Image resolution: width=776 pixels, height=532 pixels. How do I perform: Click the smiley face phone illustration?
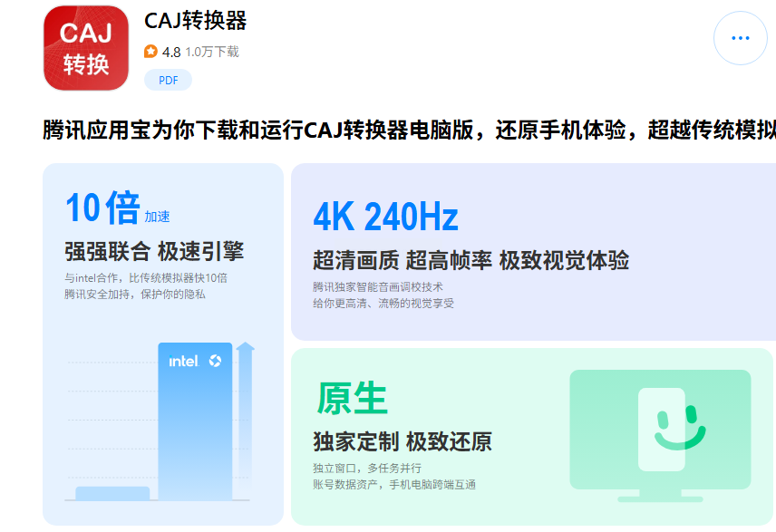[672, 429]
